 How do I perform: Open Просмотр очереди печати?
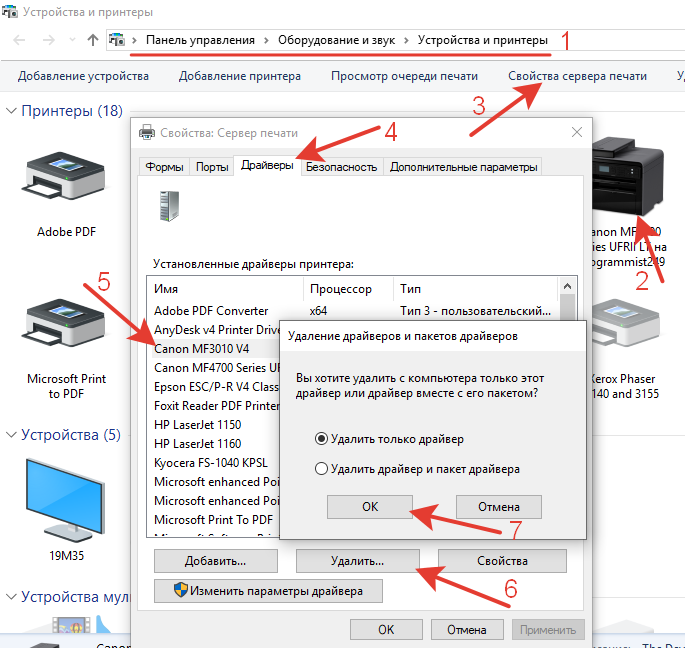pyautogui.click(x=404, y=76)
